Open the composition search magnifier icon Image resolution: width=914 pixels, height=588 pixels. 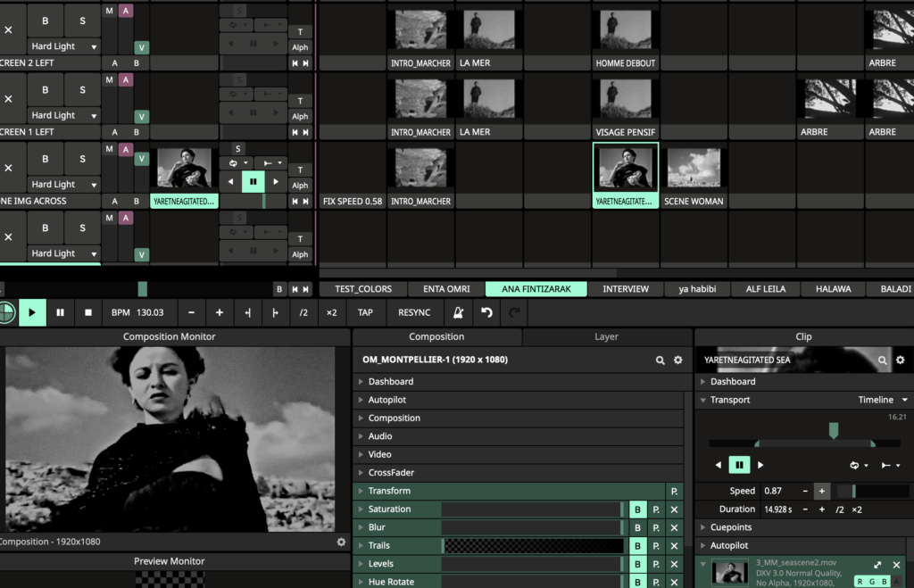pos(660,360)
